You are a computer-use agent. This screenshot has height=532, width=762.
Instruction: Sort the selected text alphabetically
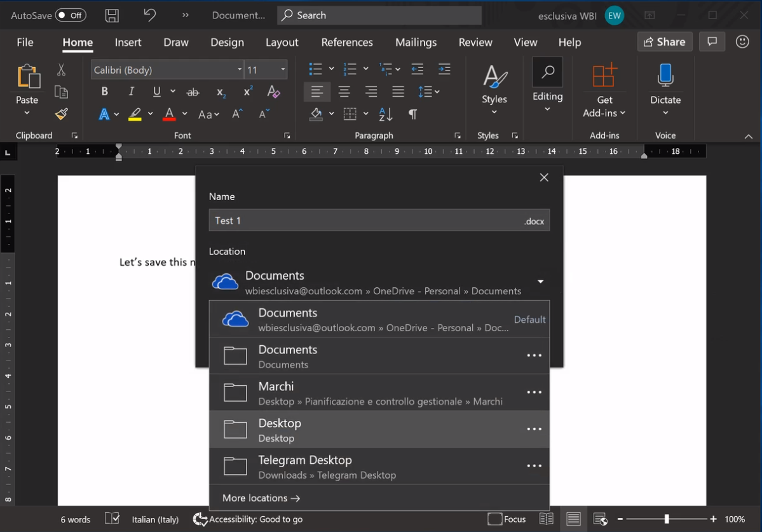(x=386, y=114)
